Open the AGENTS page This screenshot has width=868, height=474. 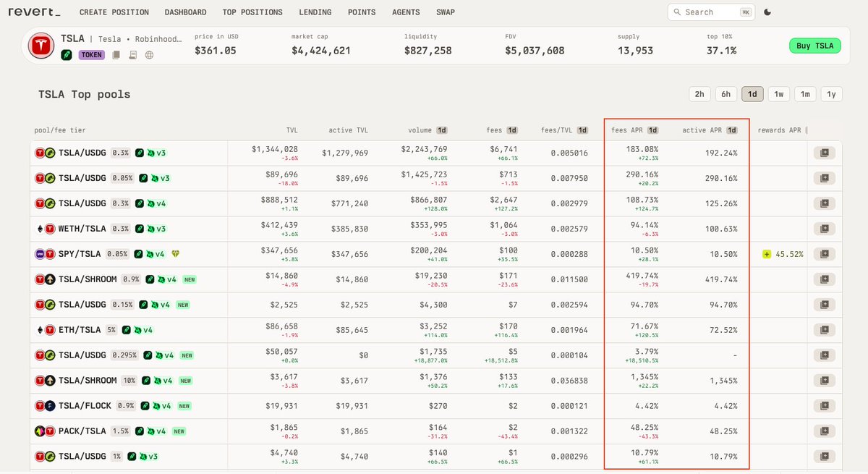click(x=406, y=12)
